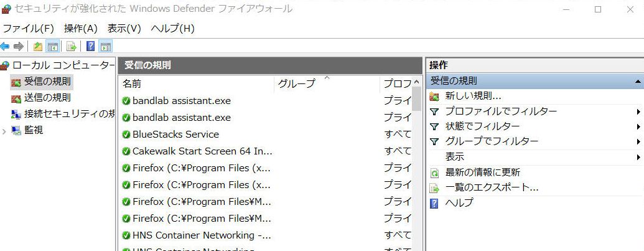Click ヘルプ in the actions pane
Screen dimensions: 644x251
pos(459,203)
